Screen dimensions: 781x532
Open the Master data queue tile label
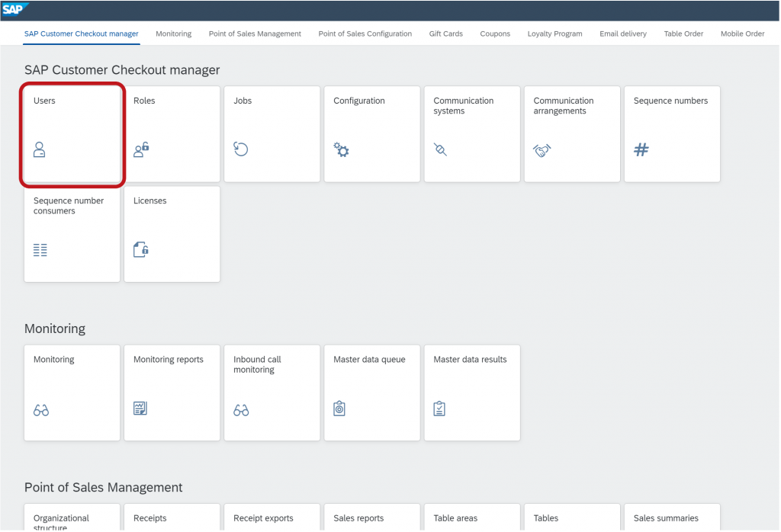[370, 359]
